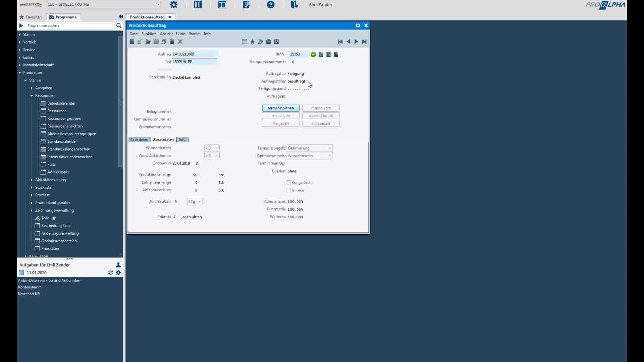Switch to the Info tab beside Zusatzdaten
The image size is (644, 362).
click(x=182, y=139)
